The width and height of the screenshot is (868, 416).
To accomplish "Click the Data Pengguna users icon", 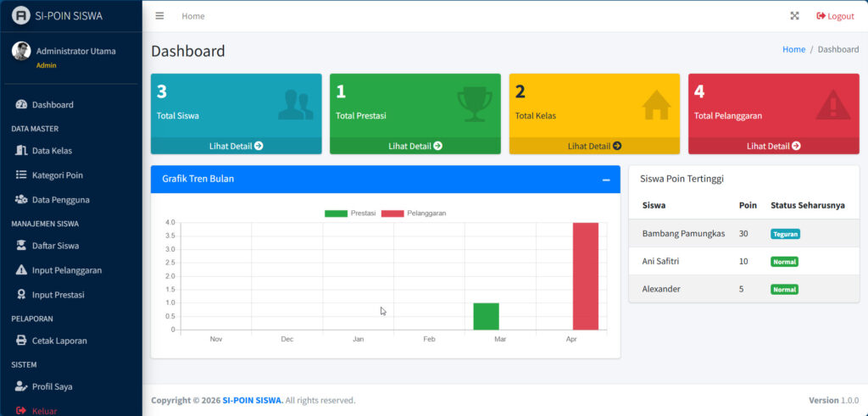I will pos(22,199).
